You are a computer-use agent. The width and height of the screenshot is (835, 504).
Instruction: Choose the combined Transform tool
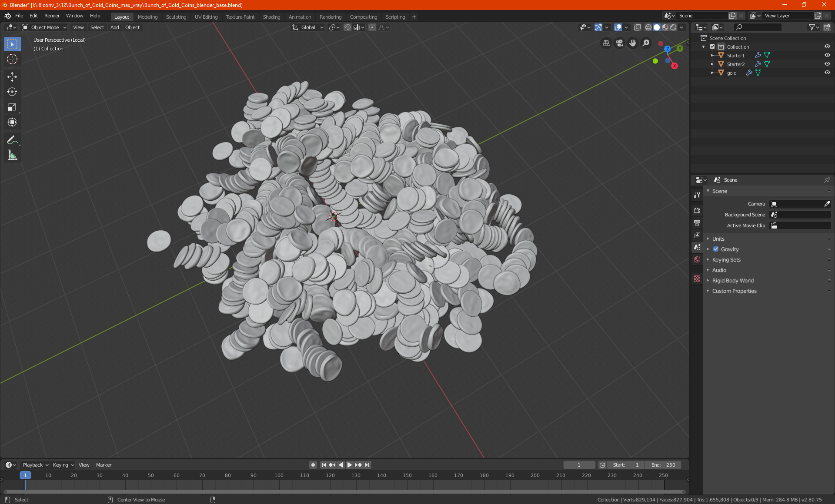[12, 123]
